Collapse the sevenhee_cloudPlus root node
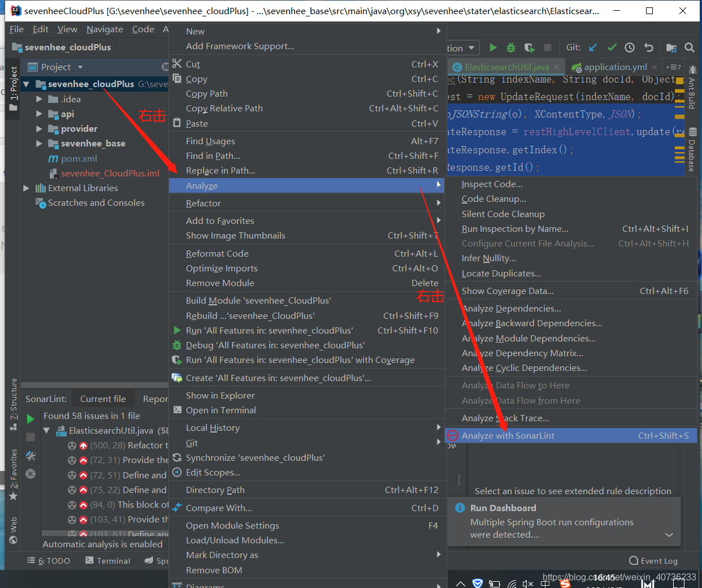This screenshot has width=702, height=588. pos(26,84)
